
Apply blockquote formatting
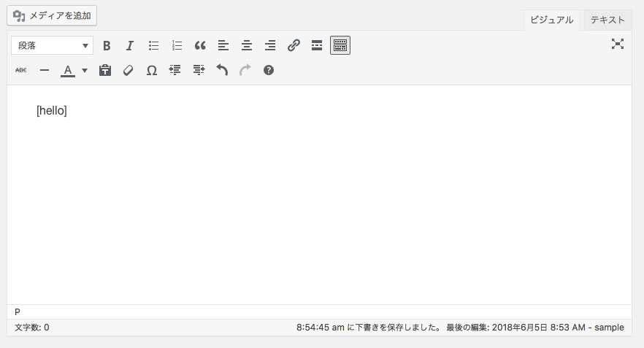[200, 45]
